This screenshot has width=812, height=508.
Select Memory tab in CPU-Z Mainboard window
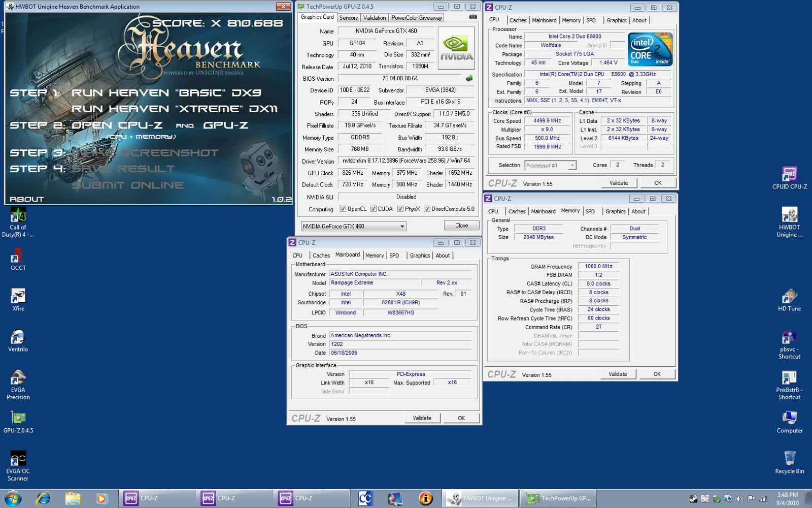[374, 256]
